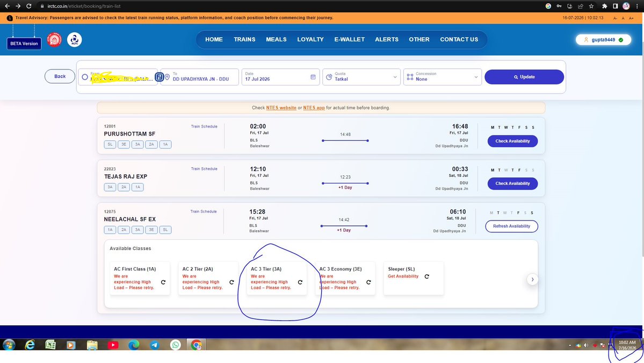
Task: Open the calendar icon in Date field
Action: tap(313, 77)
